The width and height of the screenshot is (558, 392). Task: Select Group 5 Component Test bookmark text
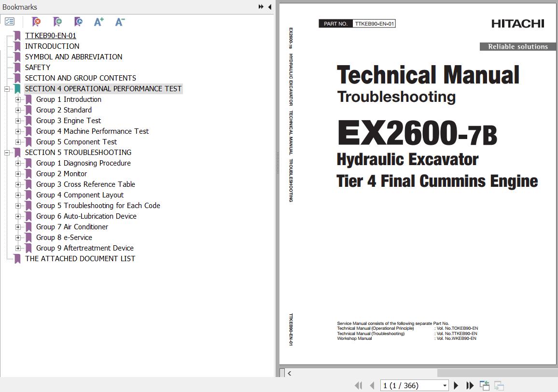click(76, 142)
